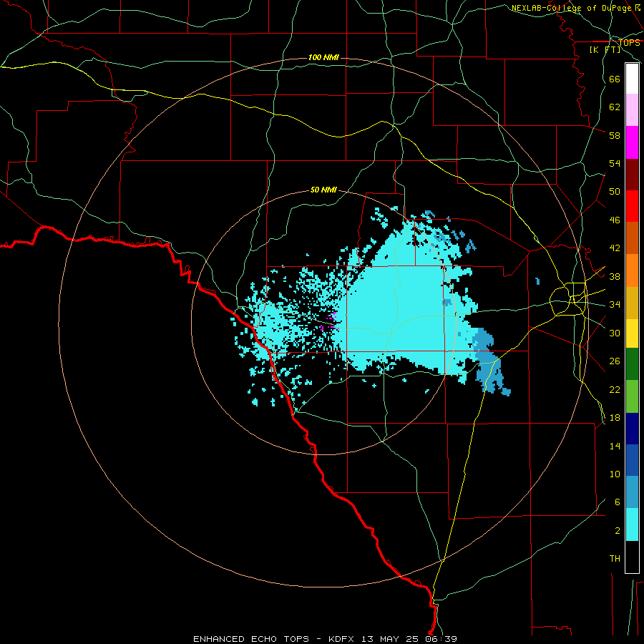This screenshot has height=644, width=644.
Task: Pick the dark orange legend swatch
Action: (x=632, y=238)
